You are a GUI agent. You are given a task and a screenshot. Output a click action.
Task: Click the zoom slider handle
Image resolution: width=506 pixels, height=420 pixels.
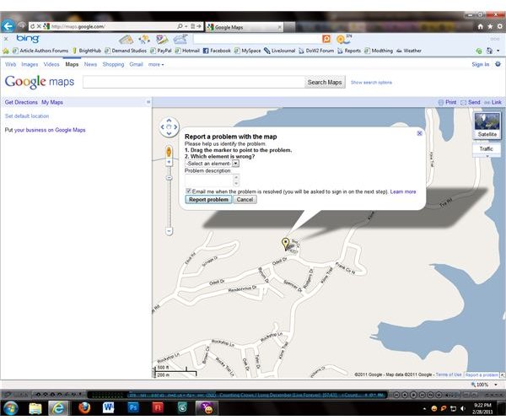tap(170, 178)
